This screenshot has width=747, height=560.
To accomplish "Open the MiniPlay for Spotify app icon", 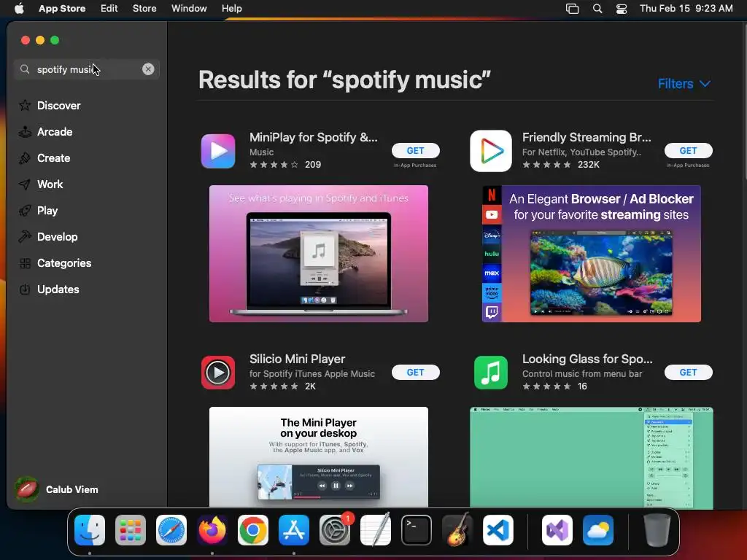I will tap(217, 152).
